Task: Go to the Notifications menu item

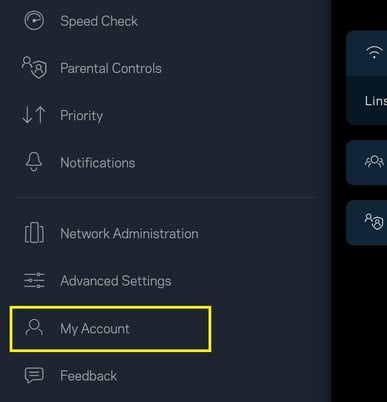Action: [98, 163]
